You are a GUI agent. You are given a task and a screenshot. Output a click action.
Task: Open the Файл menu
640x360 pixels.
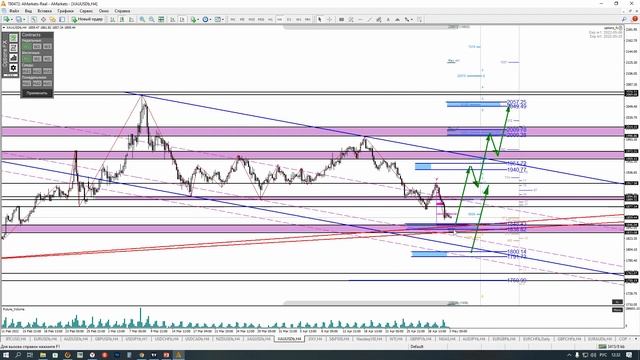14,11
